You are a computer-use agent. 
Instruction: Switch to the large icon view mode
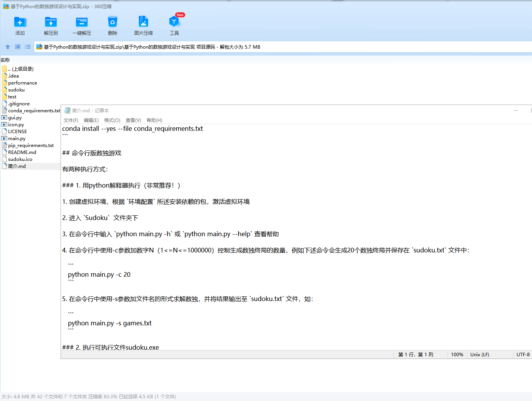[x=18, y=47]
